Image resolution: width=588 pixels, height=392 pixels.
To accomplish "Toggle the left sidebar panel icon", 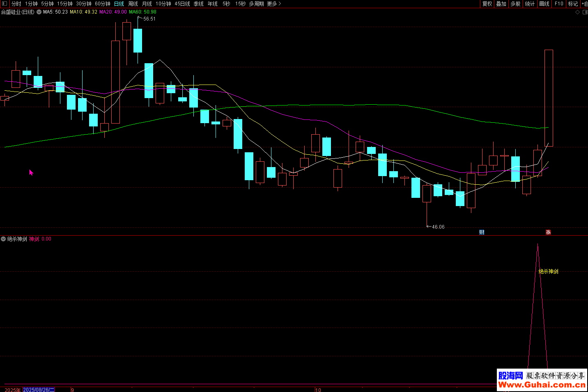I will 5,4.
